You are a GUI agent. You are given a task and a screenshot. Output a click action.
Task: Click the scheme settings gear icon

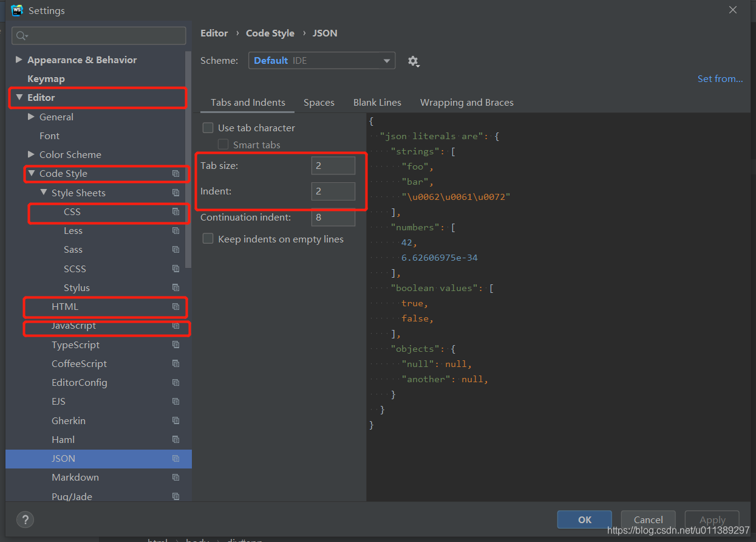point(414,61)
